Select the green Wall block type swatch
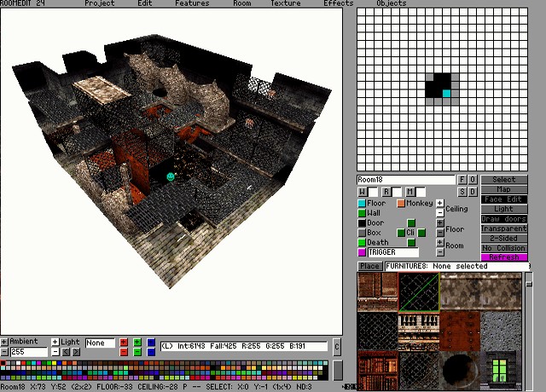 click(361, 213)
